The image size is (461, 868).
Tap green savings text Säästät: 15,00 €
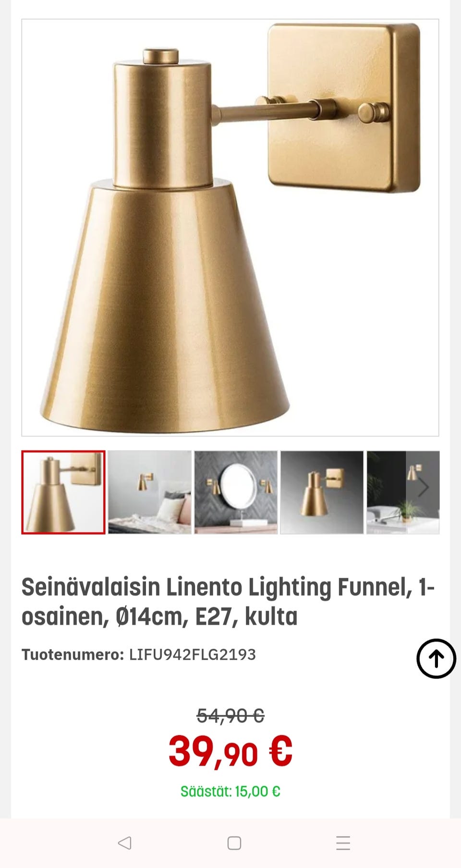[x=230, y=791]
